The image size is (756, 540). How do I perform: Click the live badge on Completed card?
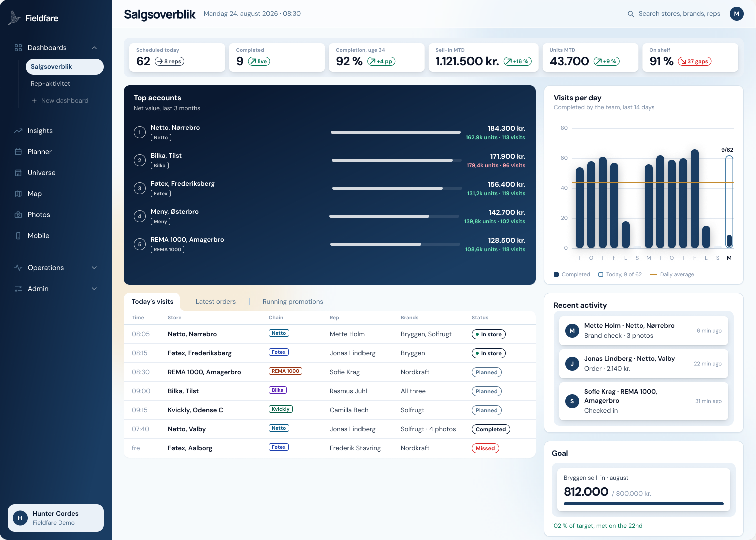(259, 61)
